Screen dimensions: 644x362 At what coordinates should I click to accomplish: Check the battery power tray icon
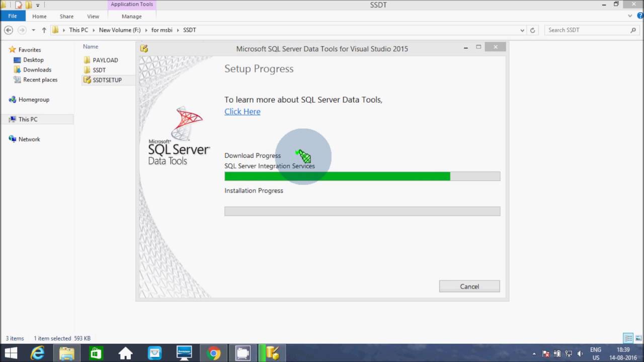point(557,353)
